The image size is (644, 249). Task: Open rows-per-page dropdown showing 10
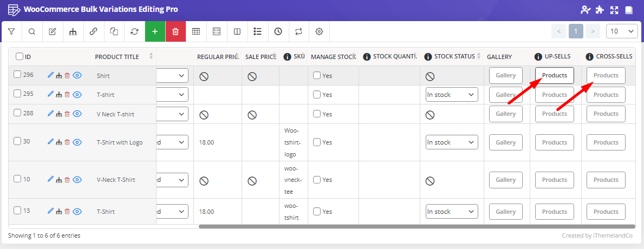(x=622, y=31)
